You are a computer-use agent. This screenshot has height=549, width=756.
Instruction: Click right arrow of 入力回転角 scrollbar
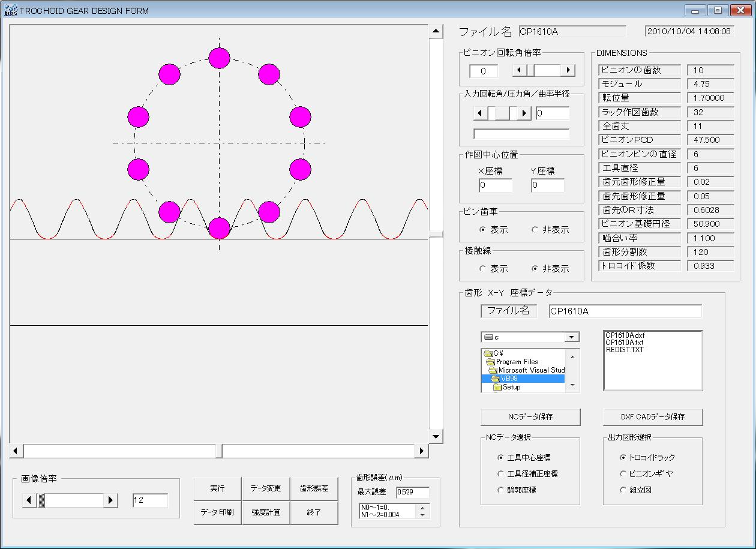(x=525, y=113)
